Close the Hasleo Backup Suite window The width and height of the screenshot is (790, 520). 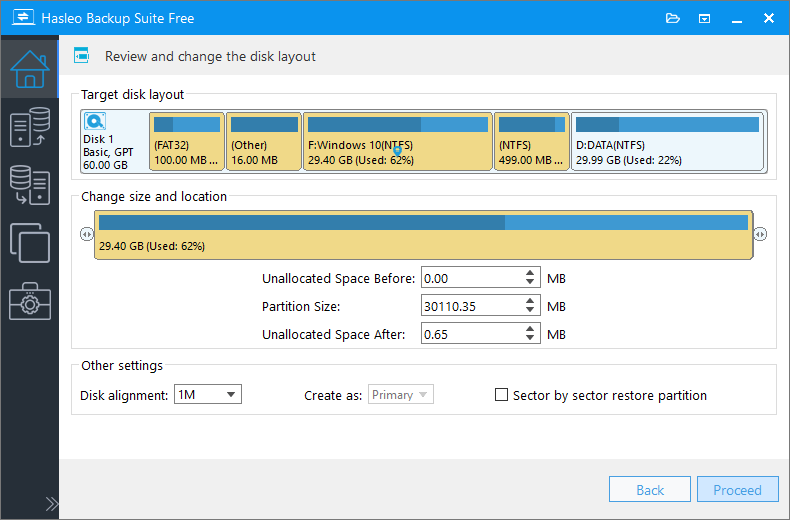click(x=769, y=18)
